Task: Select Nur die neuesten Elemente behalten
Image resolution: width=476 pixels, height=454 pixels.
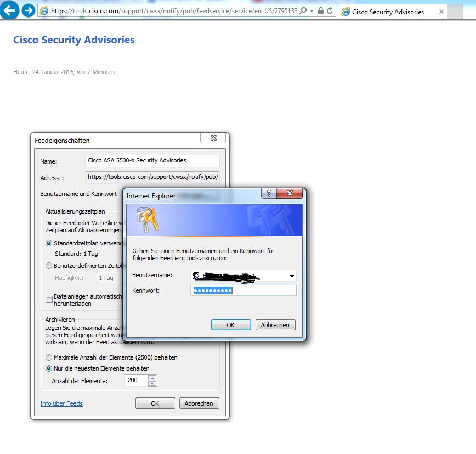Action: (x=49, y=368)
